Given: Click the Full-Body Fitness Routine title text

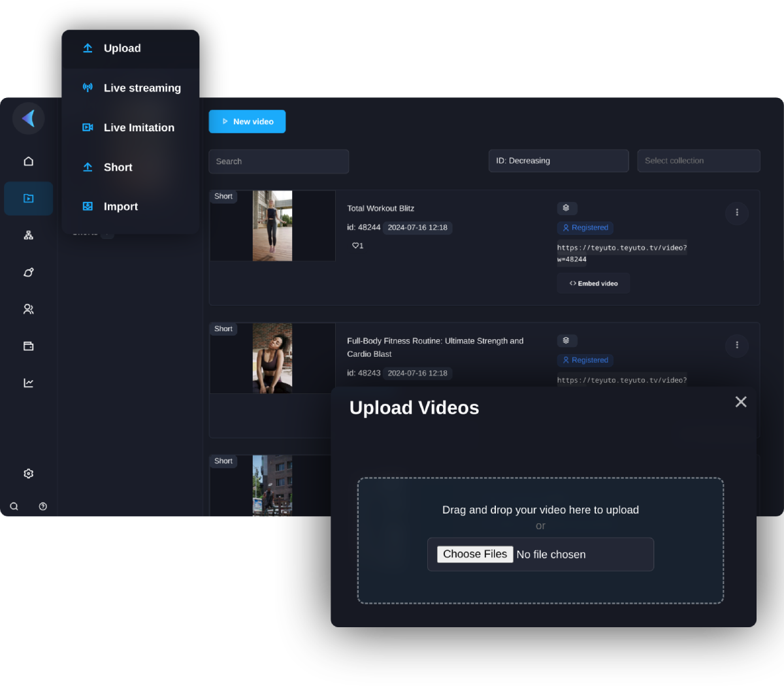Looking at the screenshot, I should point(435,348).
